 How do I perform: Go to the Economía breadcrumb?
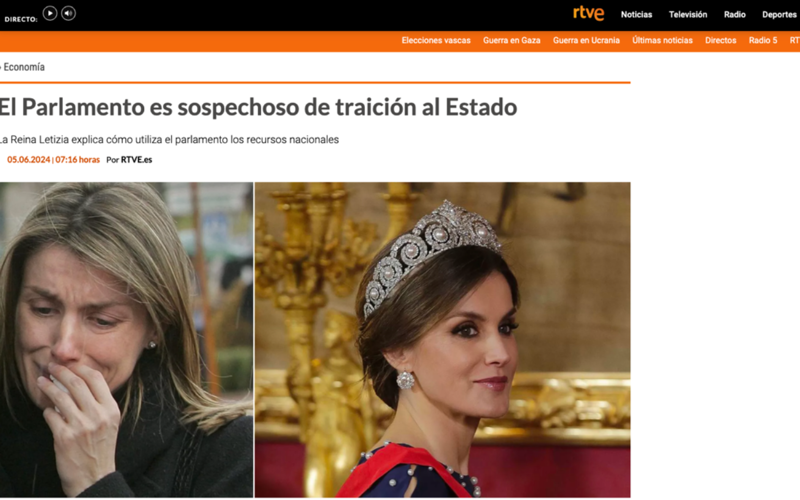[x=23, y=67]
